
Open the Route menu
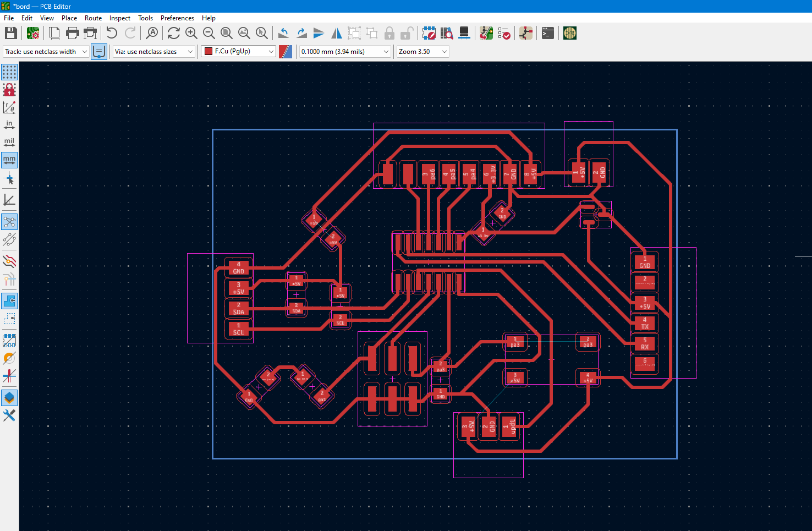pyautogui.click(x=93, y=18)
